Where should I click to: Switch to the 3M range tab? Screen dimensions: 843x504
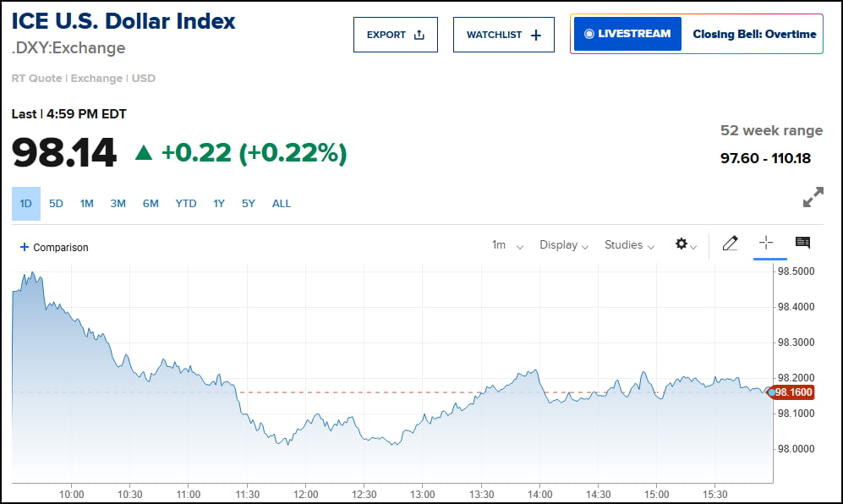point(118,203)
